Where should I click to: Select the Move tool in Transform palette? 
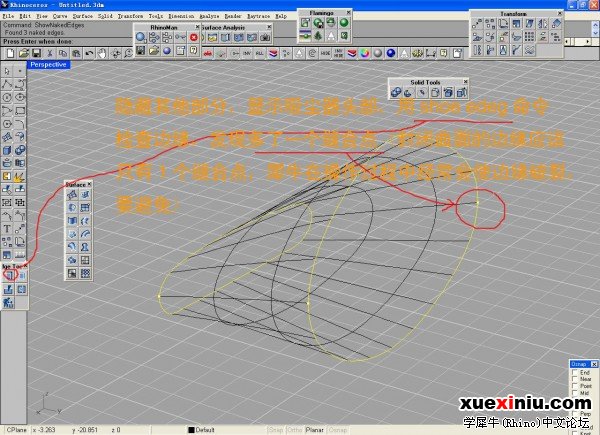click(477, 24)
